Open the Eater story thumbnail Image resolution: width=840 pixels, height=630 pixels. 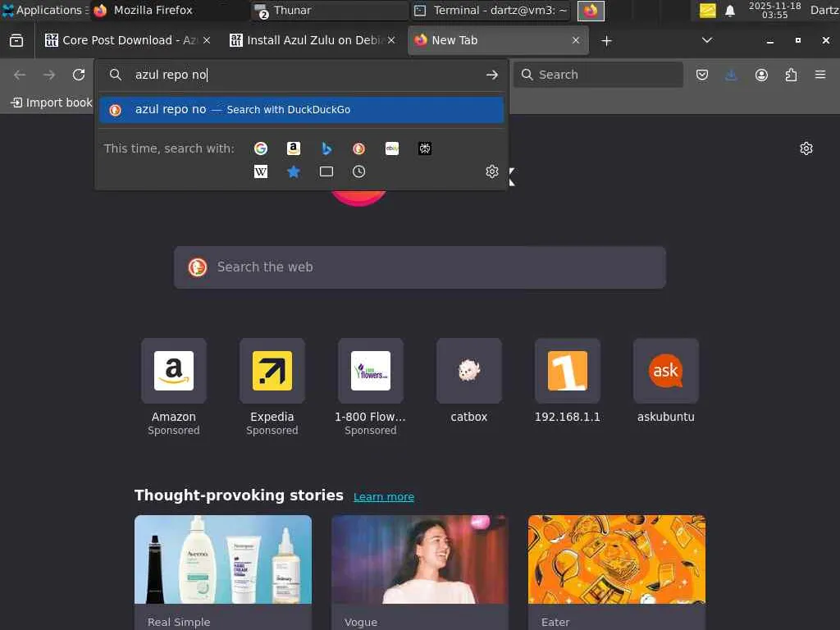pyautogui.click(x=617, y=559)
